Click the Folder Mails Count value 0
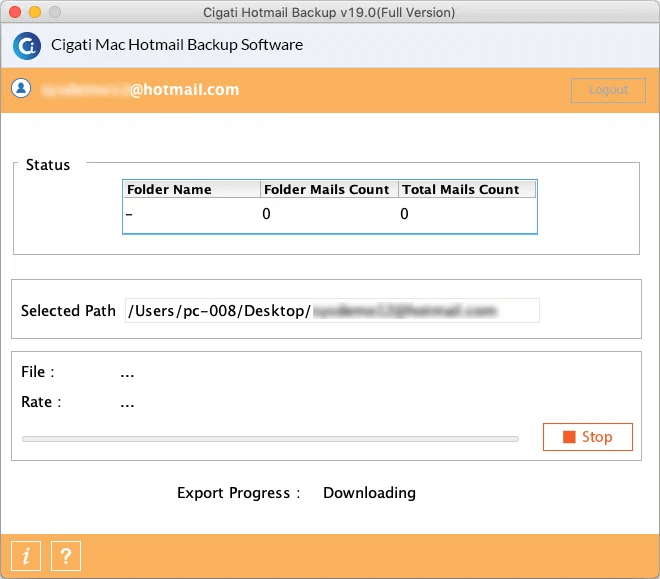The width and height of the screenshot is (660, 579). pyautogui.click(x=266, y=214)
